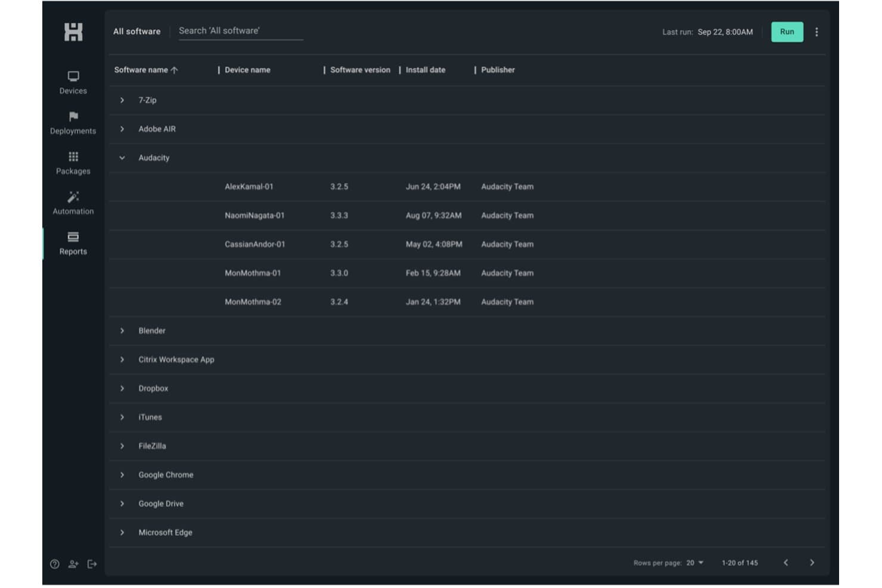The image size is (882, 588).
Task: Select device AlexKamal-01
Action: (249, 187)
